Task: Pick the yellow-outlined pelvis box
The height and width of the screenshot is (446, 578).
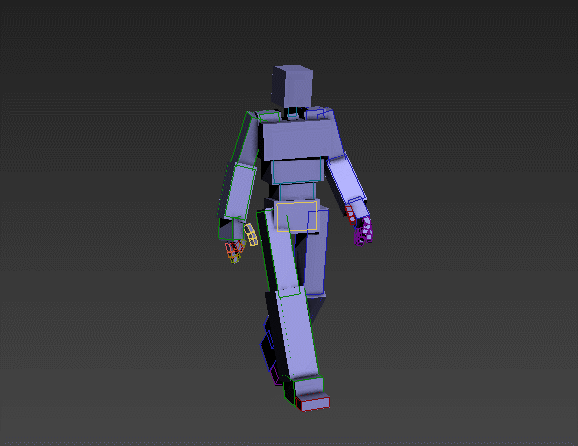Action: point(297,216)
